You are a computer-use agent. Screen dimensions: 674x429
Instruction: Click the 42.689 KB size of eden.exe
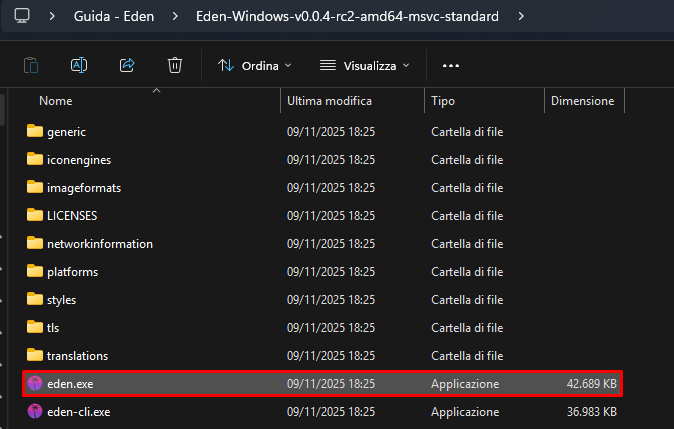click(x=591, y=383)
